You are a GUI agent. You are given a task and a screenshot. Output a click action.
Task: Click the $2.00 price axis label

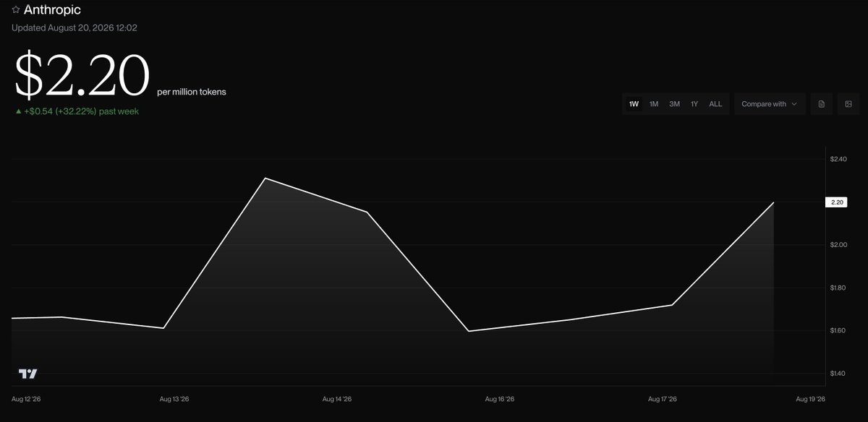click(838, 245)
